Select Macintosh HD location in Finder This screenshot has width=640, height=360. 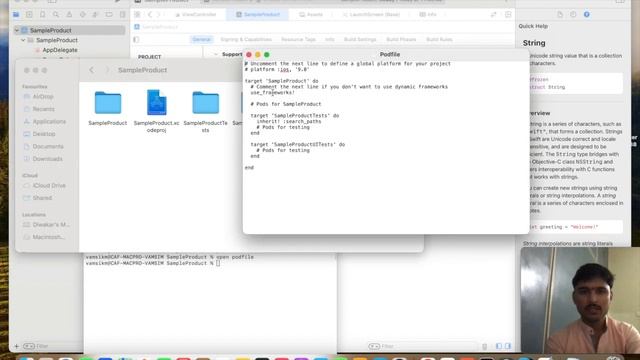48,237
